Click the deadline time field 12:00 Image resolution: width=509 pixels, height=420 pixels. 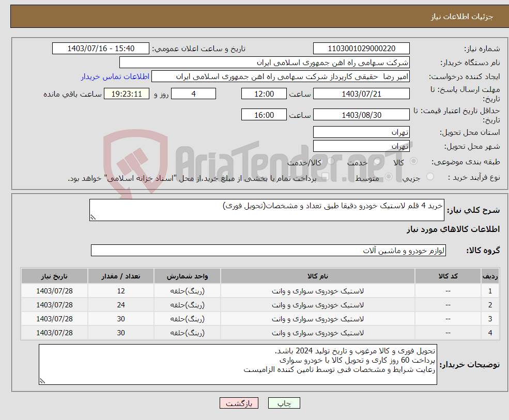click(x=264, y=94)
